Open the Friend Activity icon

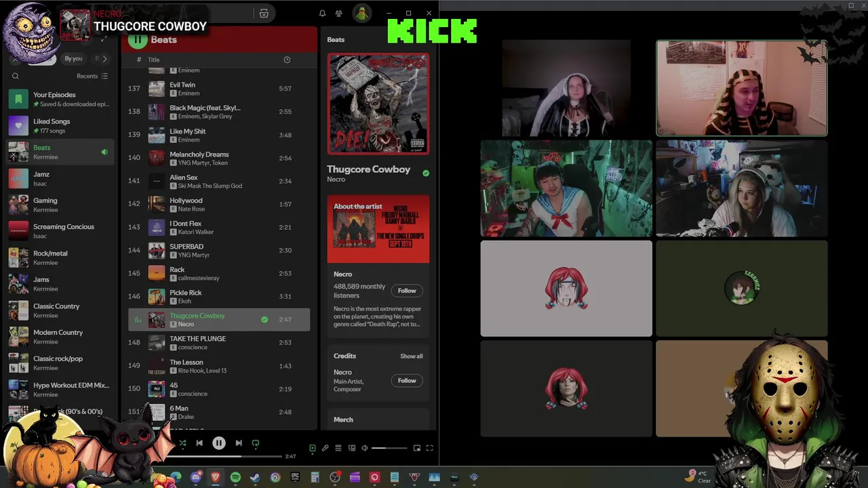338,14
